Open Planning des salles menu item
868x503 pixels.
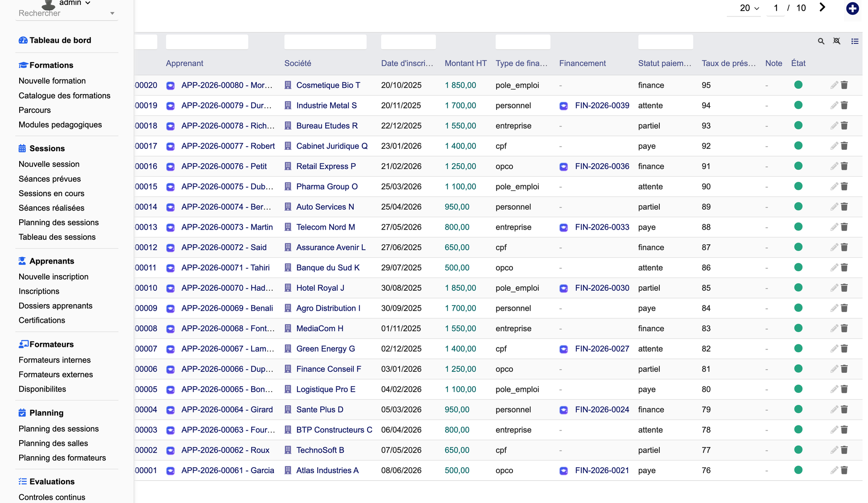tap(53, 443)
